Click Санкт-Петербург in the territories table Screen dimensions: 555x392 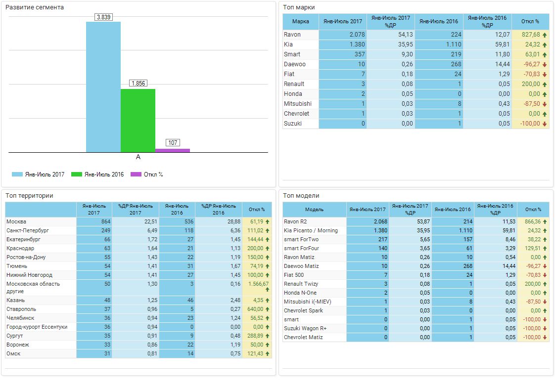point(28,231)
